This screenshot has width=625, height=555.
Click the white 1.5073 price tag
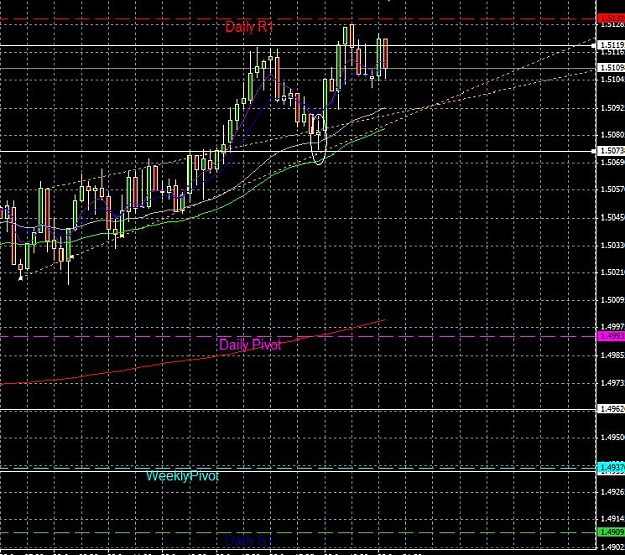611,151
